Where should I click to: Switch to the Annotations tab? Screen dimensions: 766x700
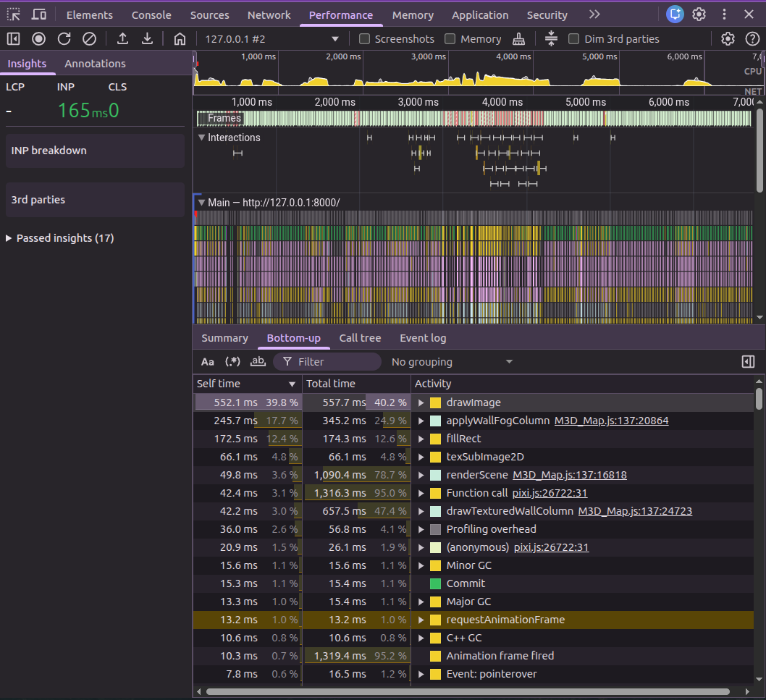tap(96, 64)
